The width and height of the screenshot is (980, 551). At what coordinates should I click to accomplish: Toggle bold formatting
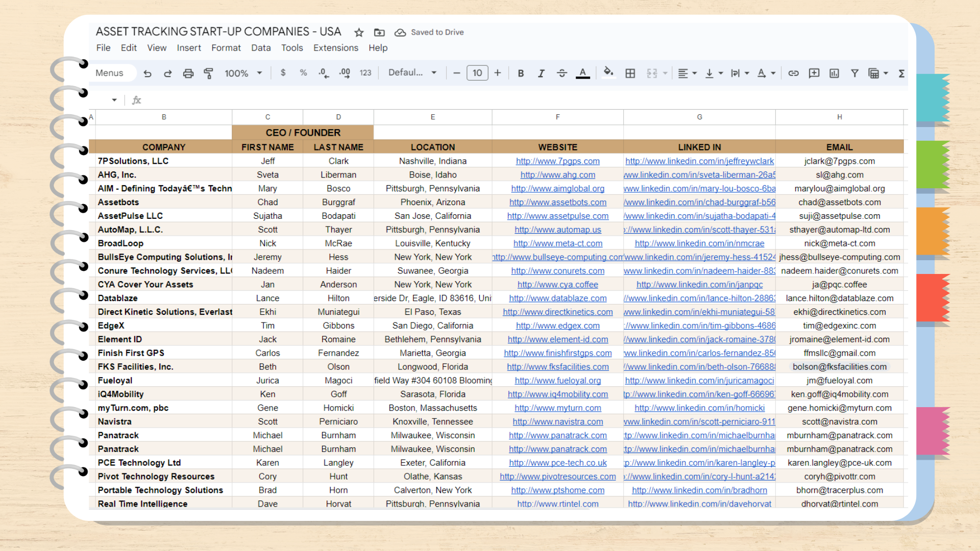click(x=521, y=73)
